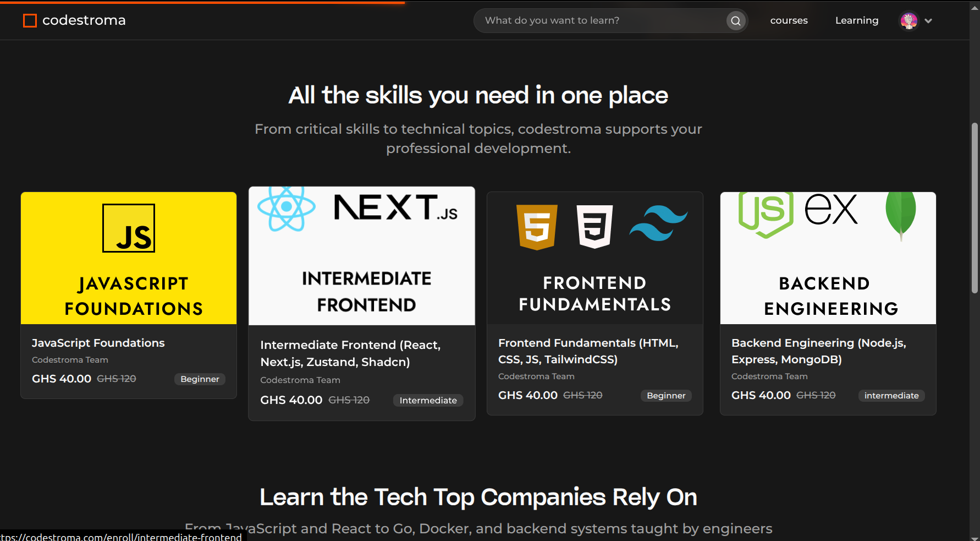Click the user avatar profile picture

click(909, 21)
